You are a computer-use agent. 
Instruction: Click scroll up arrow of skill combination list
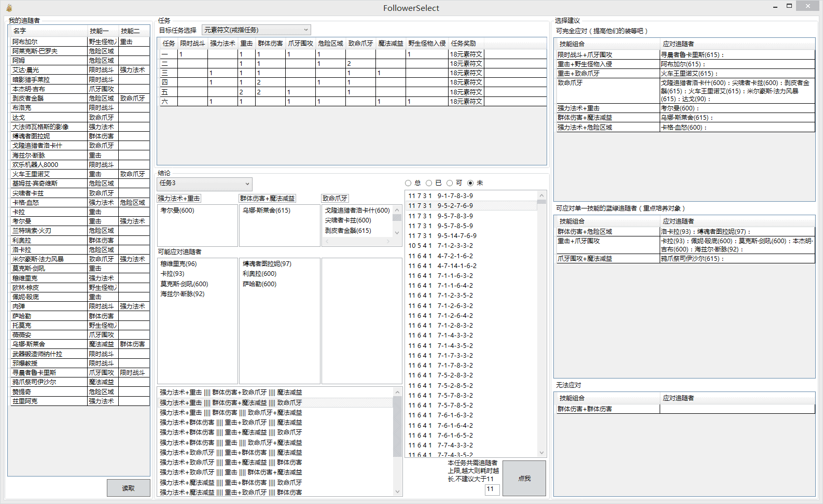coord(398,392)
